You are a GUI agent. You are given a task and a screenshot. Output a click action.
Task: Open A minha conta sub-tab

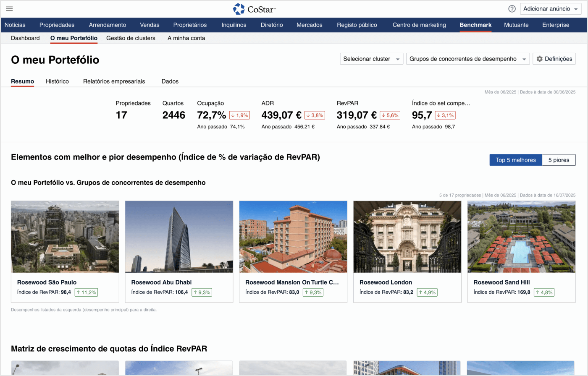click(186, 38)
